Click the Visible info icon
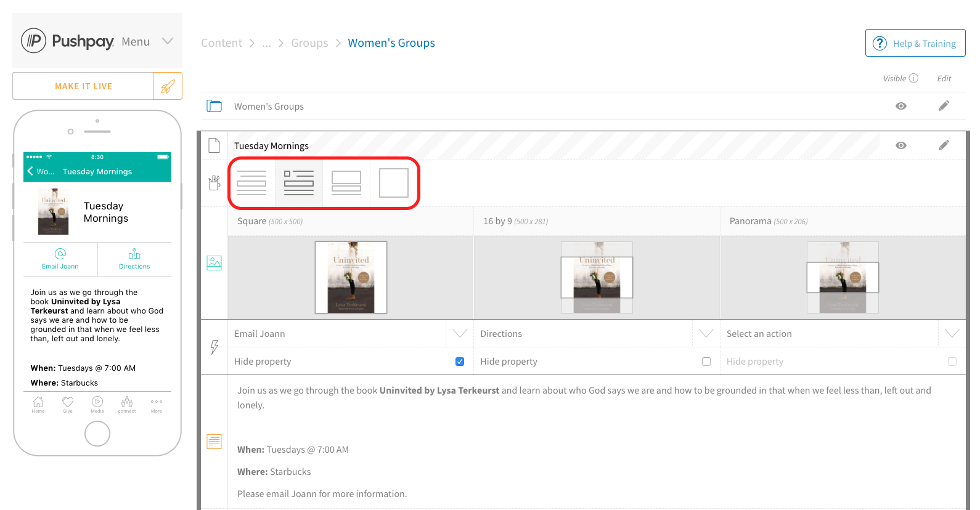Image resolution: width=980 pixels, height=510 pixels. pos(913,78)
